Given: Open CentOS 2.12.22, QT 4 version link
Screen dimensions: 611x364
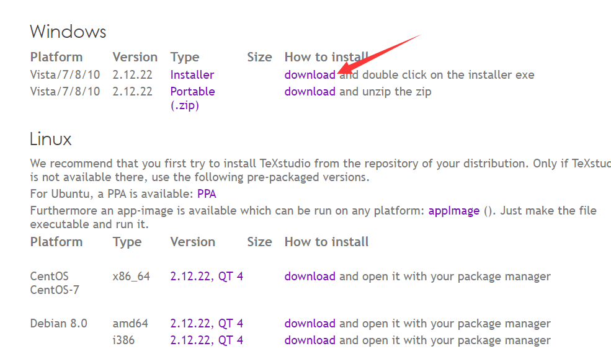Looking at the screenshot, I should [207, 277].
